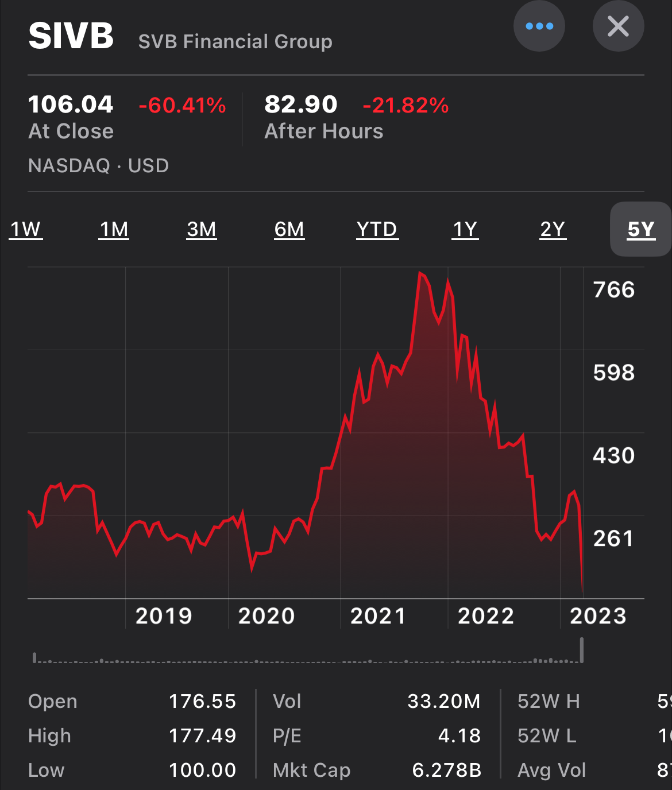Select the At Close price 106.04
Screen dimensions: 672x790
tap(71, 105)
